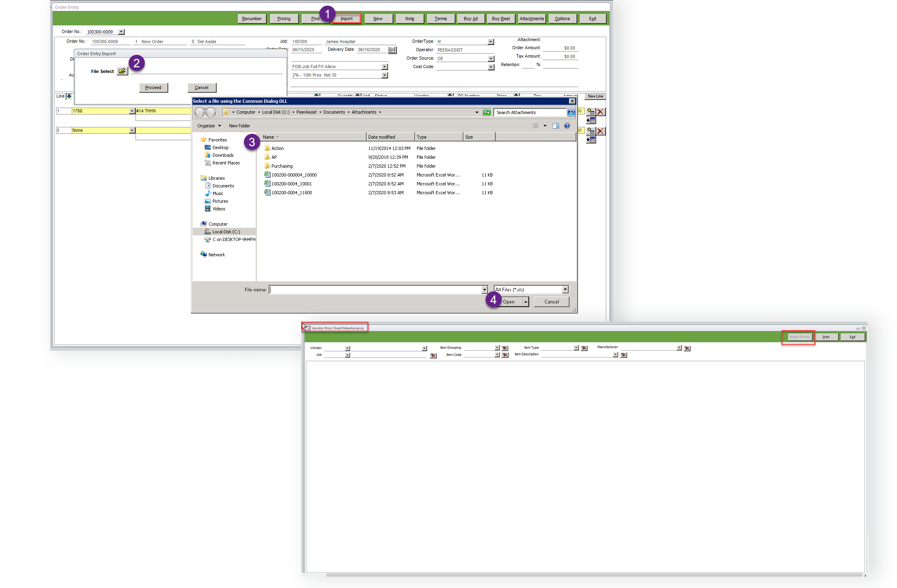
Task: Click the New Line button
Action: pos(595,96)
